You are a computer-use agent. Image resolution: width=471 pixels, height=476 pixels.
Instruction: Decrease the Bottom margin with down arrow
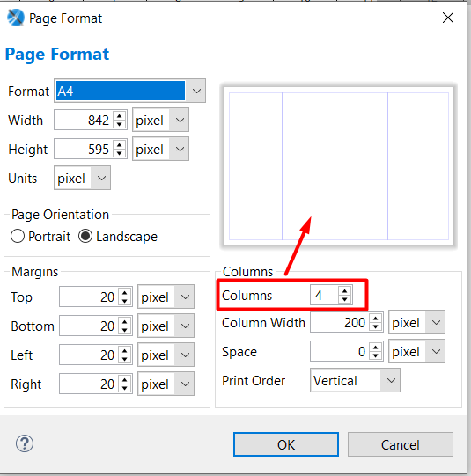pos(124,330)
